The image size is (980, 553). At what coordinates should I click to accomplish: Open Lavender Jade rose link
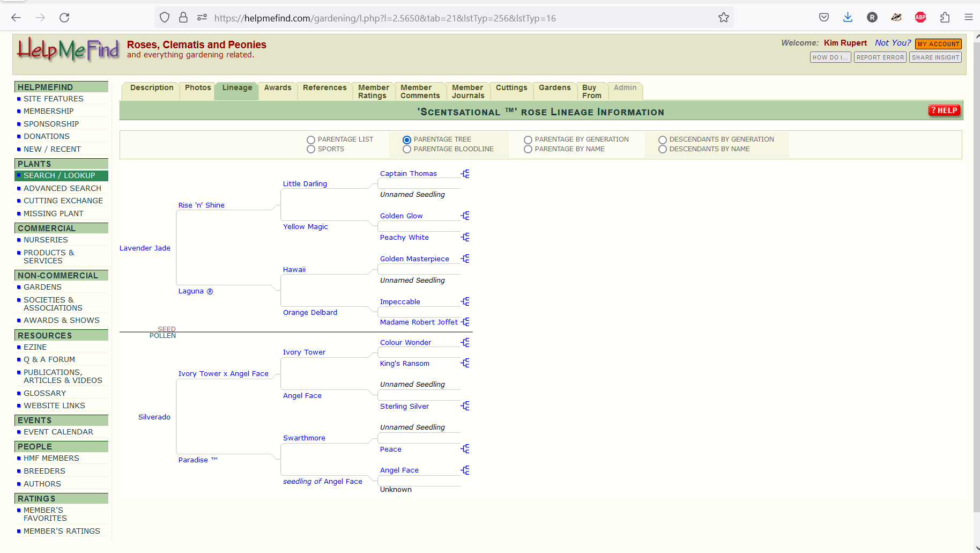pos(145,248)
